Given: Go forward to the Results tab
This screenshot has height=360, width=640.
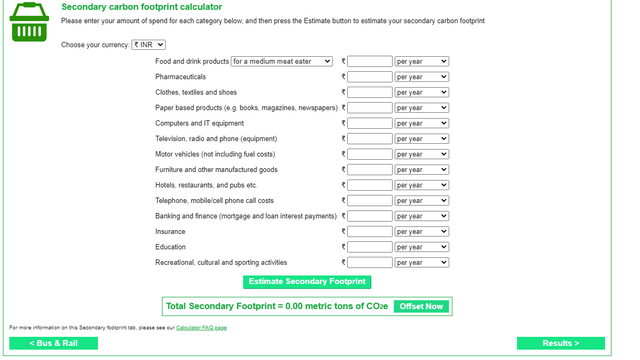Looking at the screenshot, I should tap(561, 343).
